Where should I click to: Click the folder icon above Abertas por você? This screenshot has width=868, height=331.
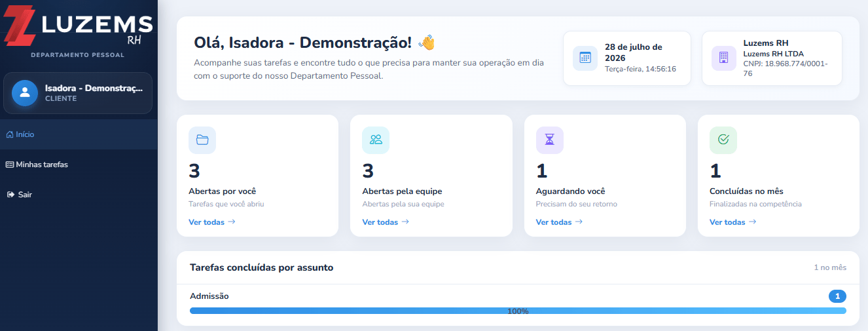[x=202, y=140]
